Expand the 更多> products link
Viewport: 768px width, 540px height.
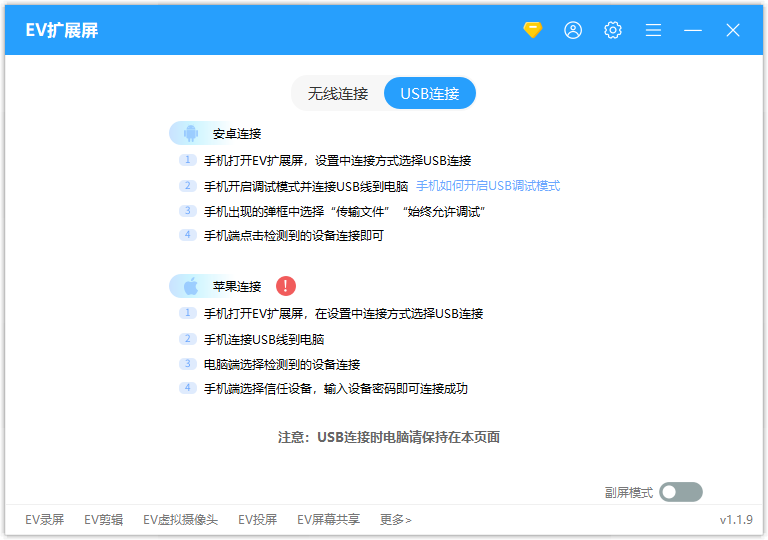point(395,519)
